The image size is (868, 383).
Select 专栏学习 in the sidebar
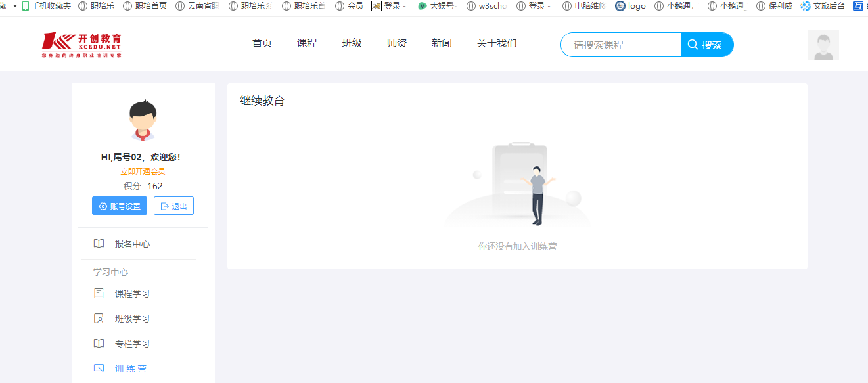pyautogui.click(x=132, y=344)
